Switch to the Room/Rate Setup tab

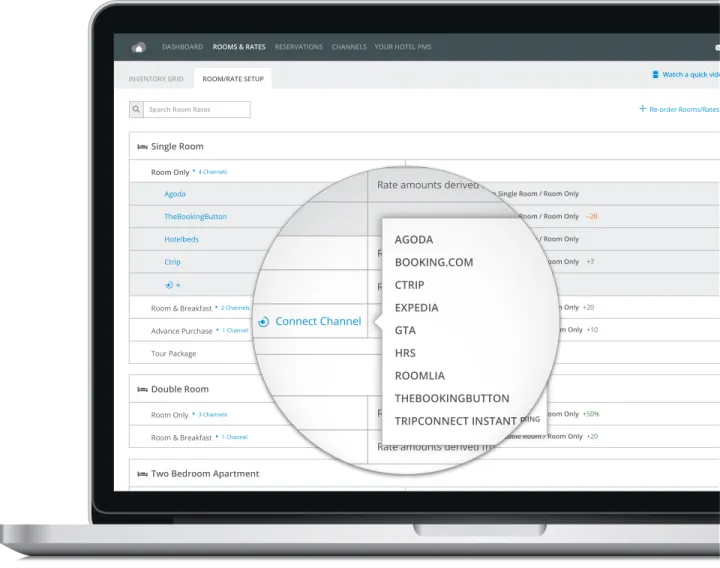[233, 79]
